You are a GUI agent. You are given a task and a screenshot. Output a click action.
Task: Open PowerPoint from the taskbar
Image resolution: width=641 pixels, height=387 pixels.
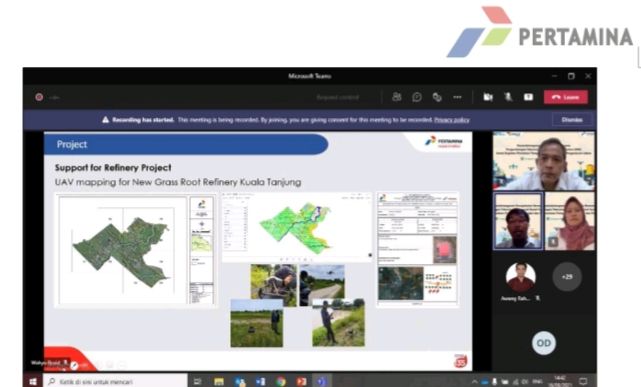pyautogui.click(x=301, y=382)
